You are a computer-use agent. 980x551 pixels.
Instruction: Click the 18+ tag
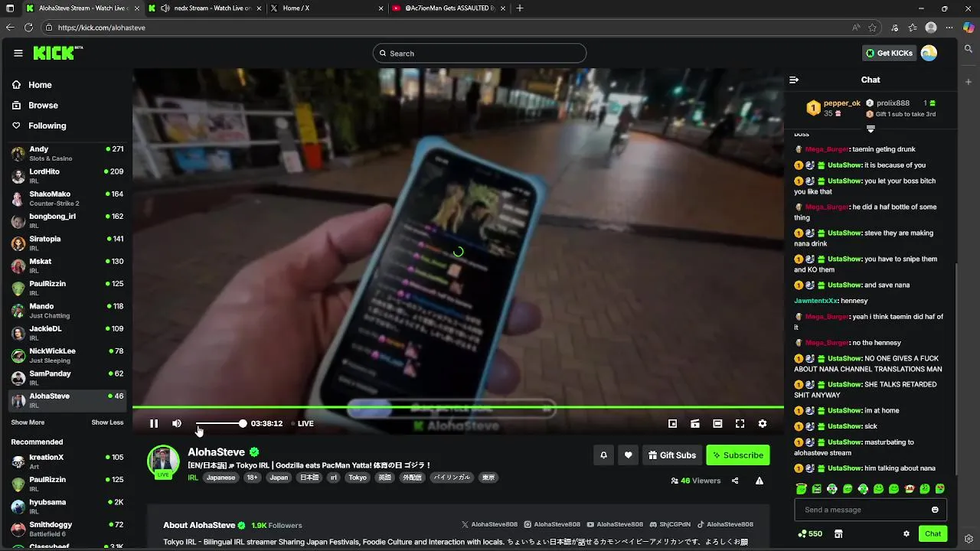(252, 478)
